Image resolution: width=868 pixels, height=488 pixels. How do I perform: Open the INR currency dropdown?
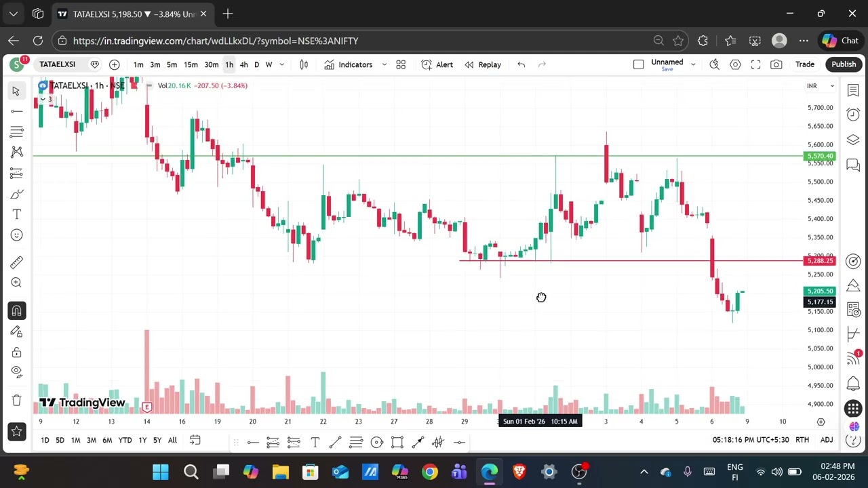[821, 86]
